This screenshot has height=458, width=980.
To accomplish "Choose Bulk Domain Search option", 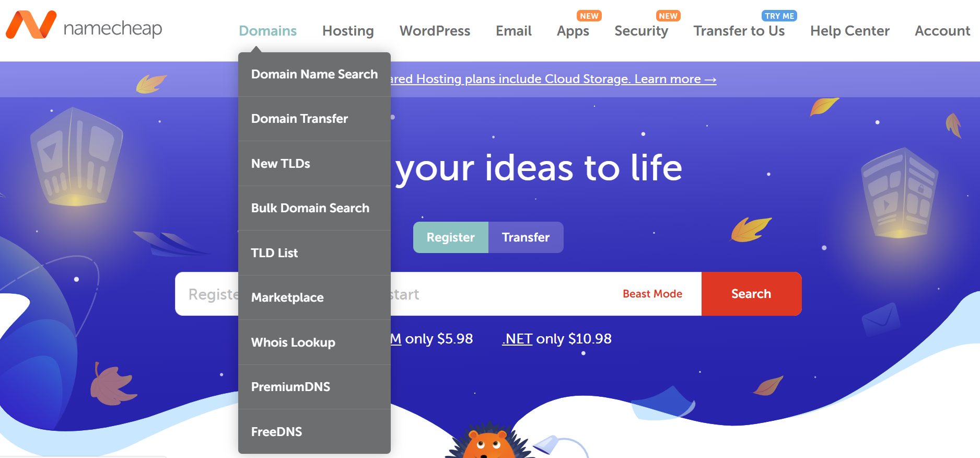I will pyautogui.click(x=314, y=208).
